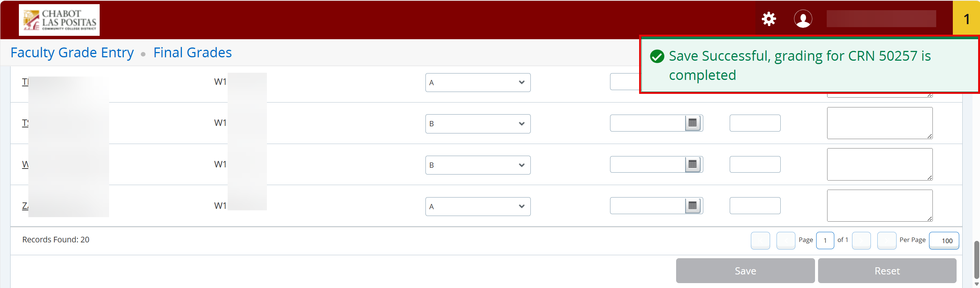Open the calendar picker in the third student row
Image resolution: width=980 pixels, height=288 pixels.
point(693,164)
